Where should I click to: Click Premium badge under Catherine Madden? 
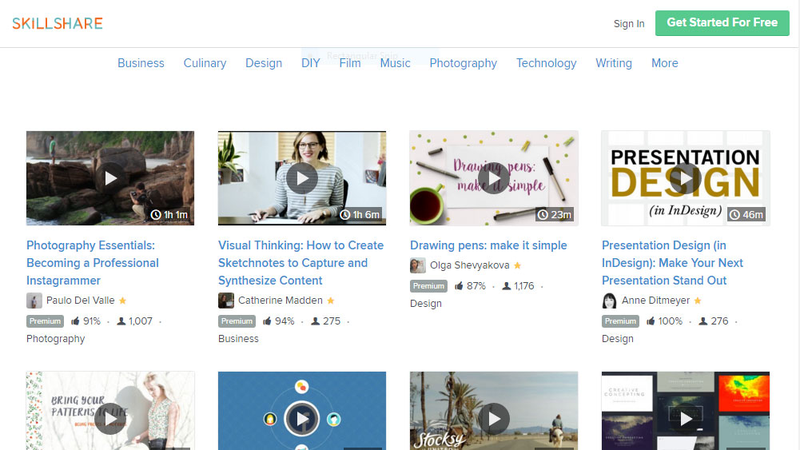[237, 321]
